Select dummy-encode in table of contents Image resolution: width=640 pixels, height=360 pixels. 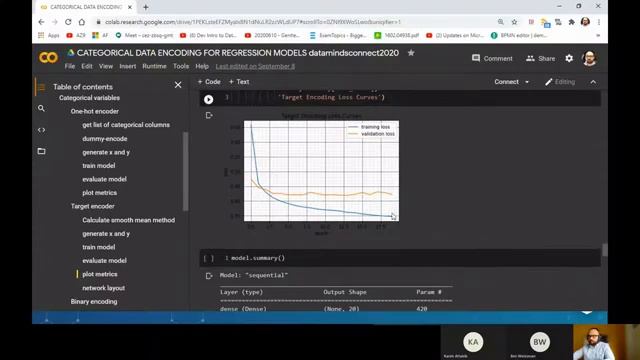click(x=104, y=139)
